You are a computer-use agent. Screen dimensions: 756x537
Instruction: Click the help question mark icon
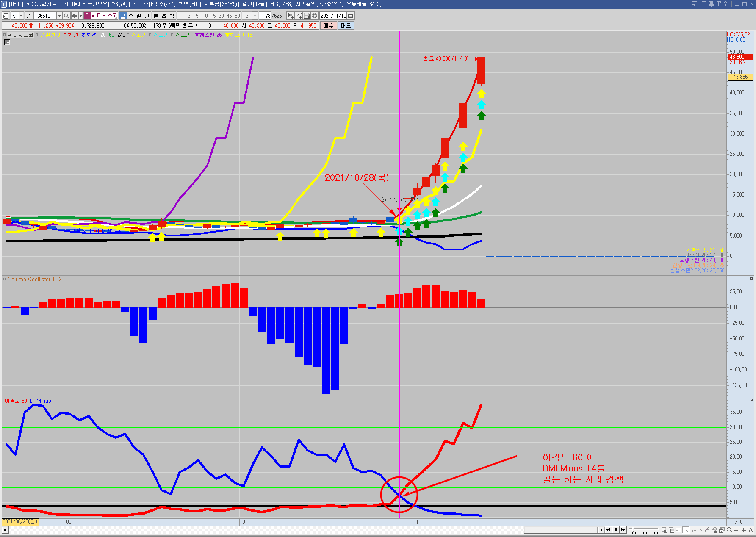tap(726, 4)
